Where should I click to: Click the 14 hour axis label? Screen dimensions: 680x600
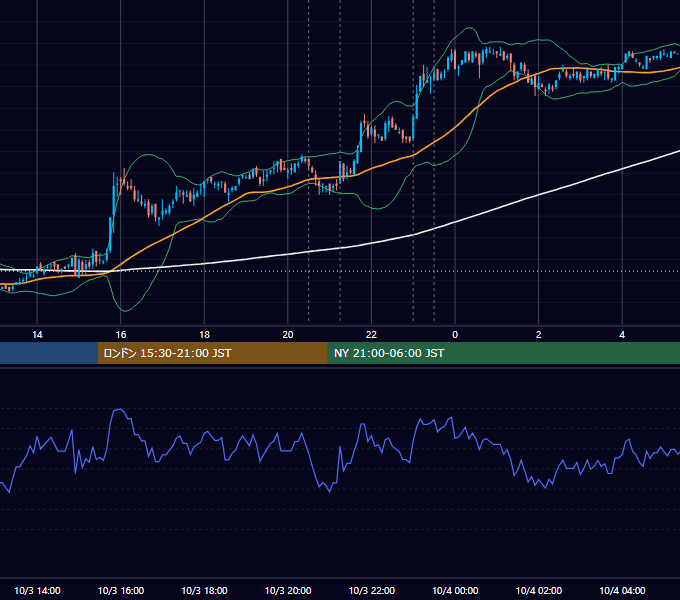click(37, 335)
